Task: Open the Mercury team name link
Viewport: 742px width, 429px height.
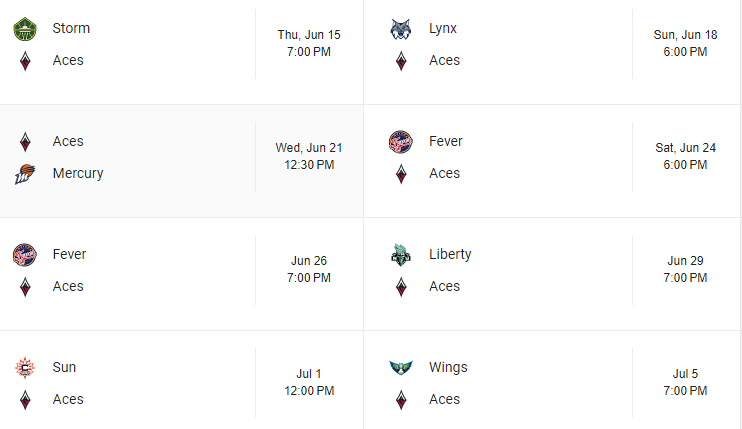Action: (78, 173)
